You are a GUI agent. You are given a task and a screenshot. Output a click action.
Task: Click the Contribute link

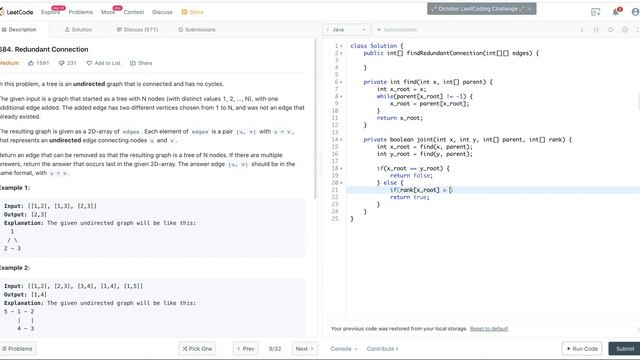click(x=382, y=349)
